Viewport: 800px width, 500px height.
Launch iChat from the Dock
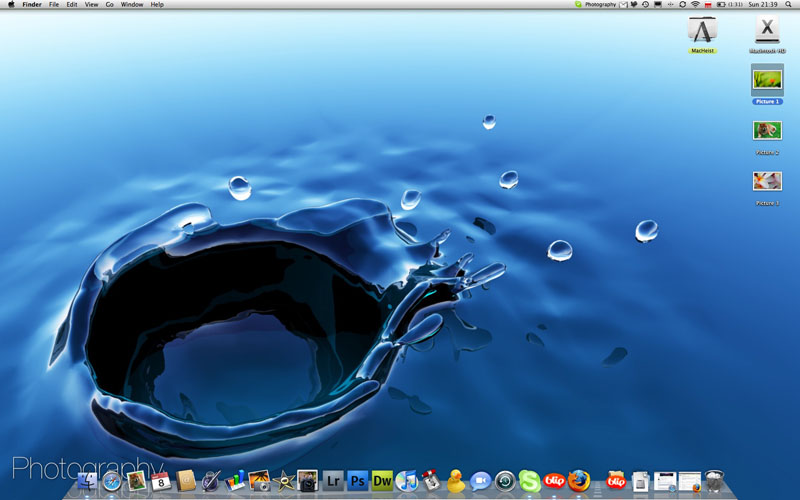480,481
